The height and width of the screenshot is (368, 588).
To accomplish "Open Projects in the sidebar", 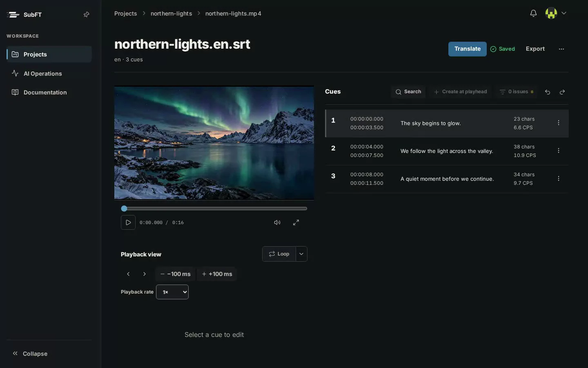I will click(49, 54).
